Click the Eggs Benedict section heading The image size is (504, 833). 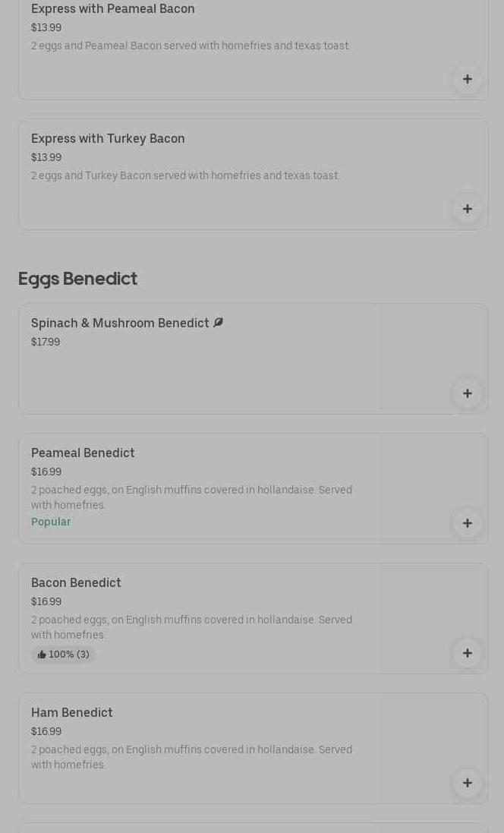[x=77, y=279]
